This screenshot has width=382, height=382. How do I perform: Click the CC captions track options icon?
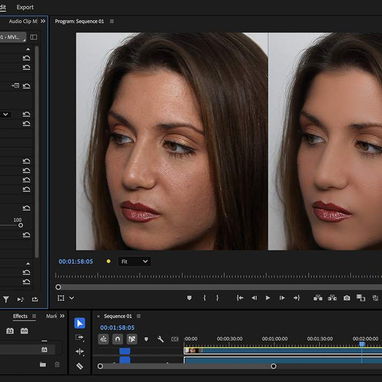click(x=175, y=339)
